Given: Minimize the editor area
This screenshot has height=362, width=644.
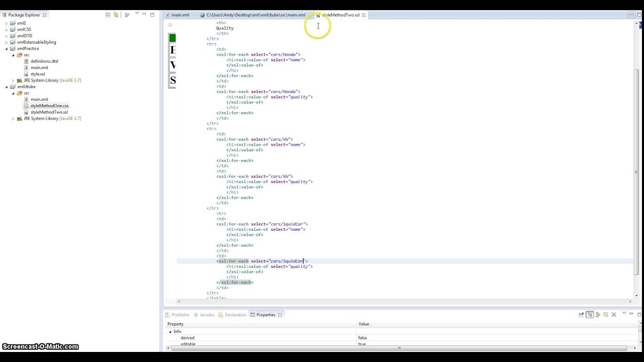Looking at the screenshot, I should click(631, 15).
